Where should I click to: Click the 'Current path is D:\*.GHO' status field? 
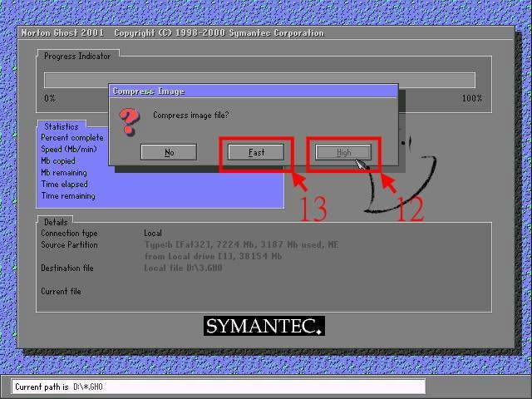218,387
